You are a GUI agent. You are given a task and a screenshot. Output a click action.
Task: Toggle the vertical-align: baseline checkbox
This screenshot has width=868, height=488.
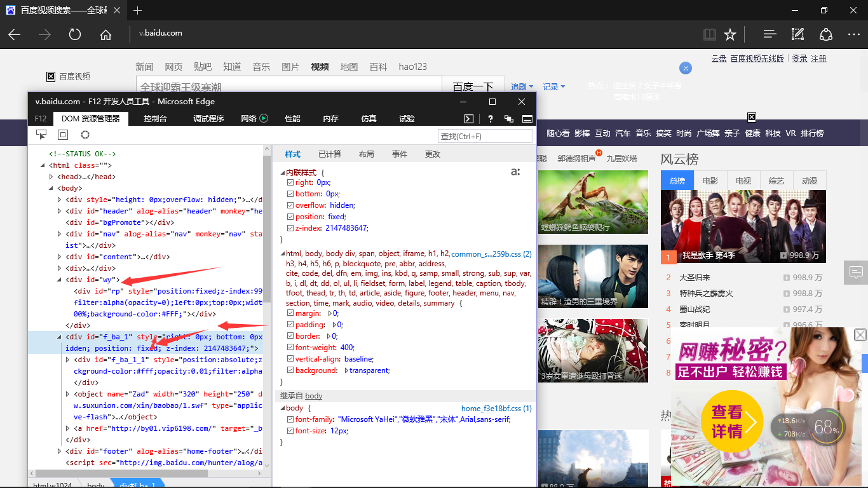(x=290, y=359)
